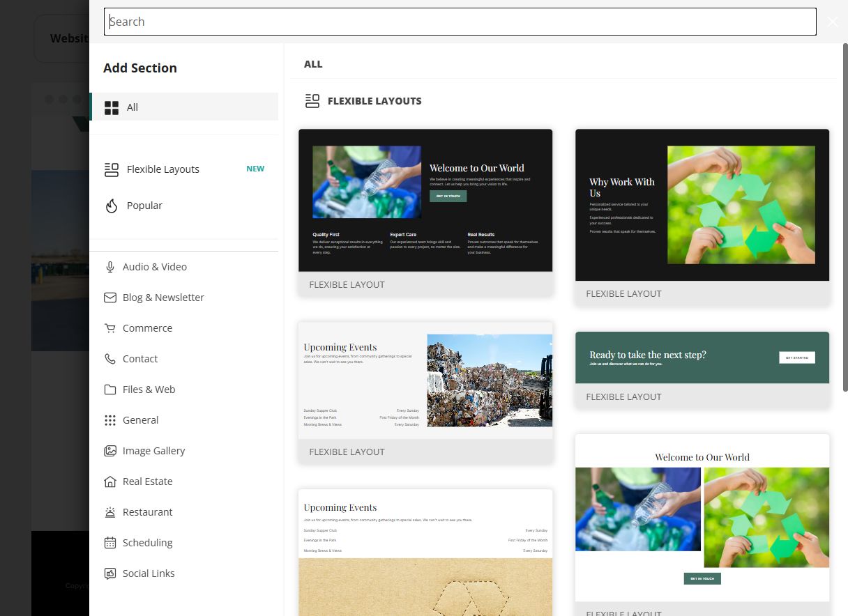848x616 pixels.
Task: Open the Flexible Layouts category
Action: click(163, 169)
